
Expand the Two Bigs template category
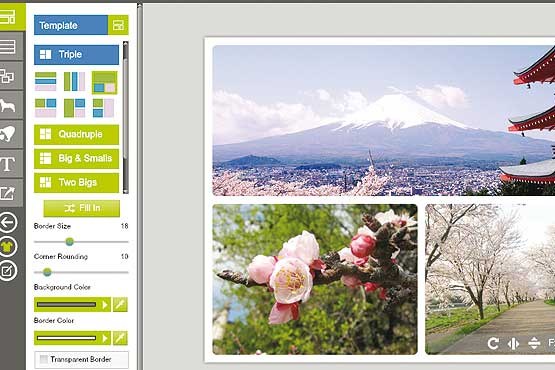coord(76,183)
